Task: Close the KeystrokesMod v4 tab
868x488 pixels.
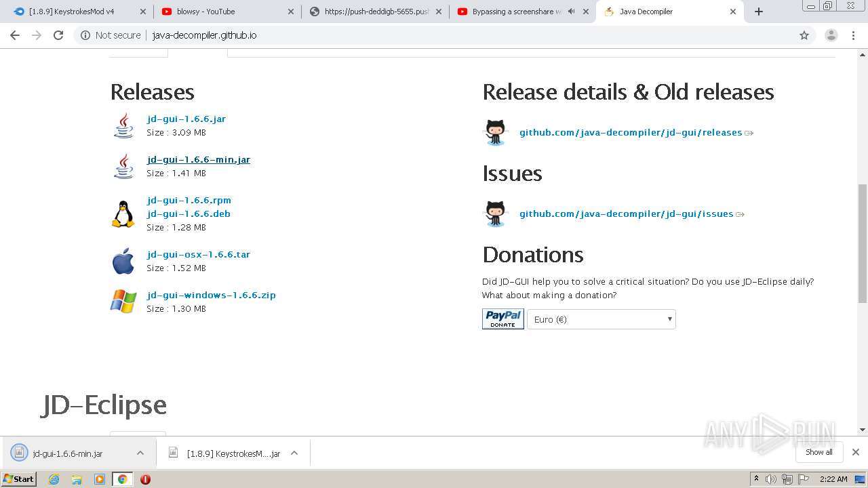Action: tap(142, 12)
